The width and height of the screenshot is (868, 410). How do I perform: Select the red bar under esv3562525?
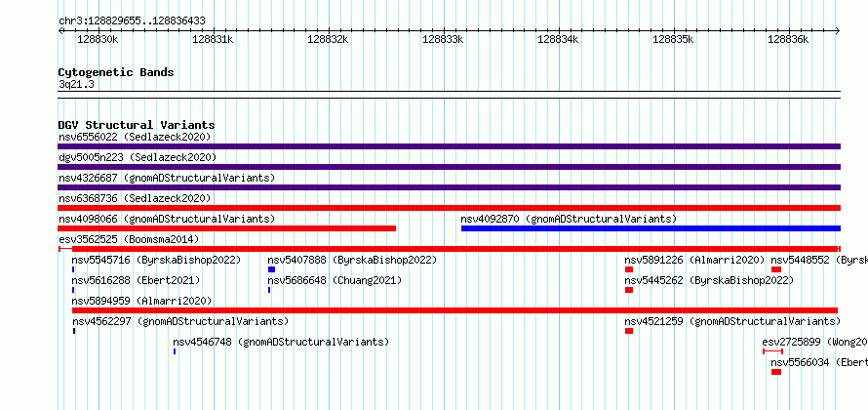[449, 249]
